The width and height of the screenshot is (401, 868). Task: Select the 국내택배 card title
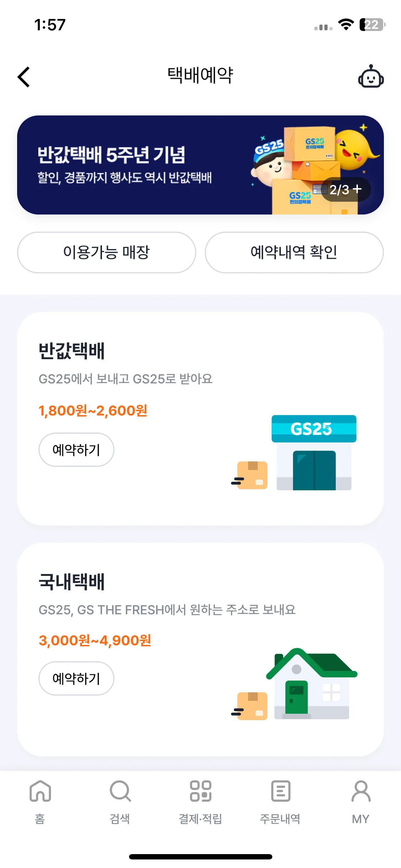pos(72,582)
